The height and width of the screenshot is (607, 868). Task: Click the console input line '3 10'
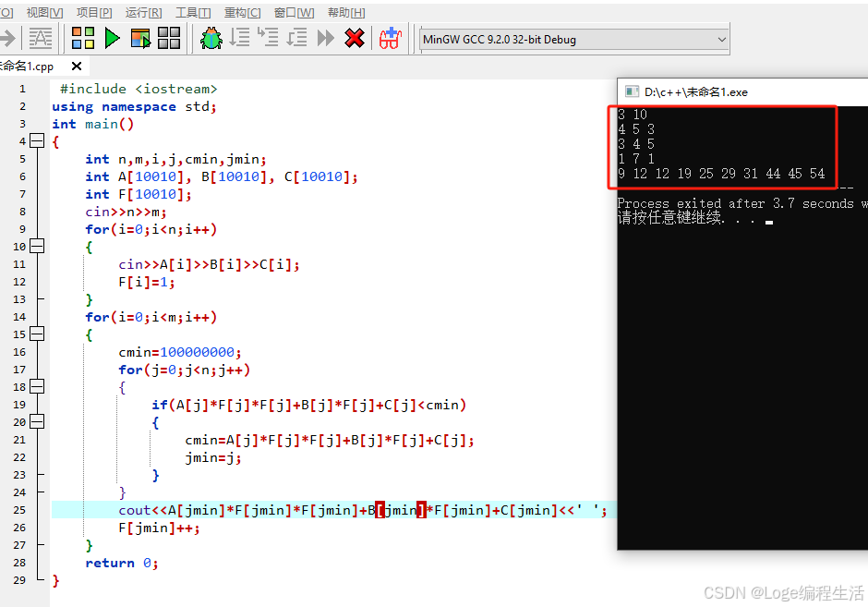point(633,114)
